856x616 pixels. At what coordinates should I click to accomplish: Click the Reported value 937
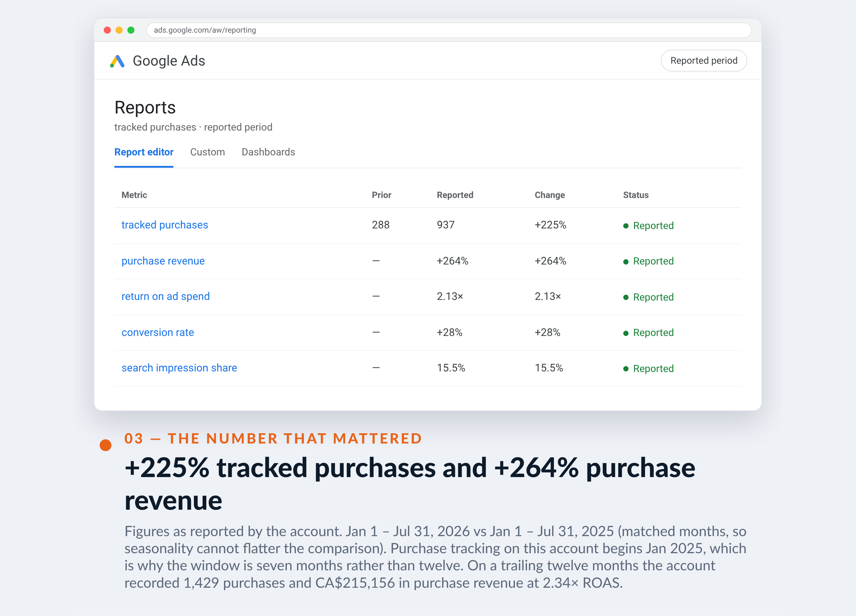pos(445,225)
